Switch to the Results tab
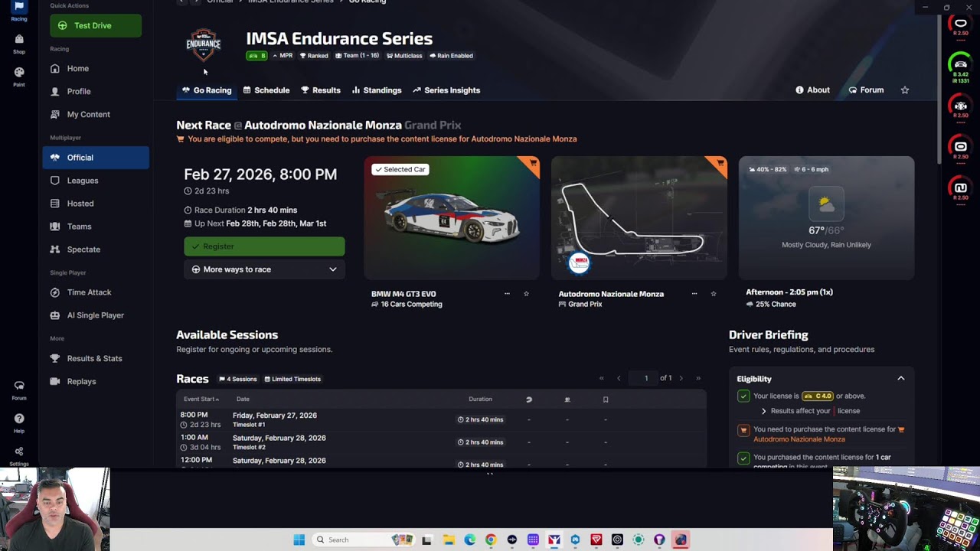 (x=321, y=90)
